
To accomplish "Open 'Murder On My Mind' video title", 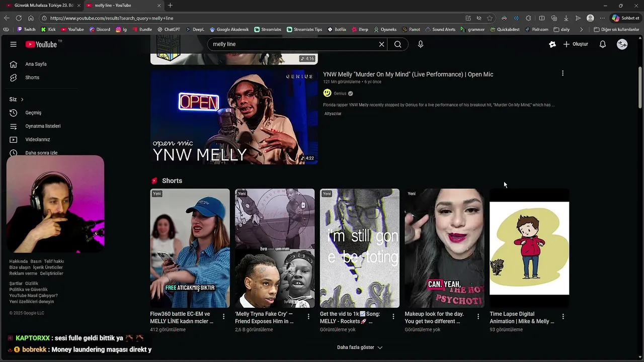I will [408, 74].
